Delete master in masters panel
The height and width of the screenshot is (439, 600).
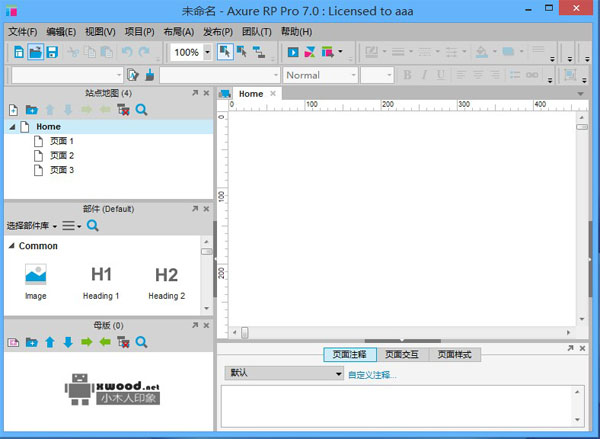(123, 342)
